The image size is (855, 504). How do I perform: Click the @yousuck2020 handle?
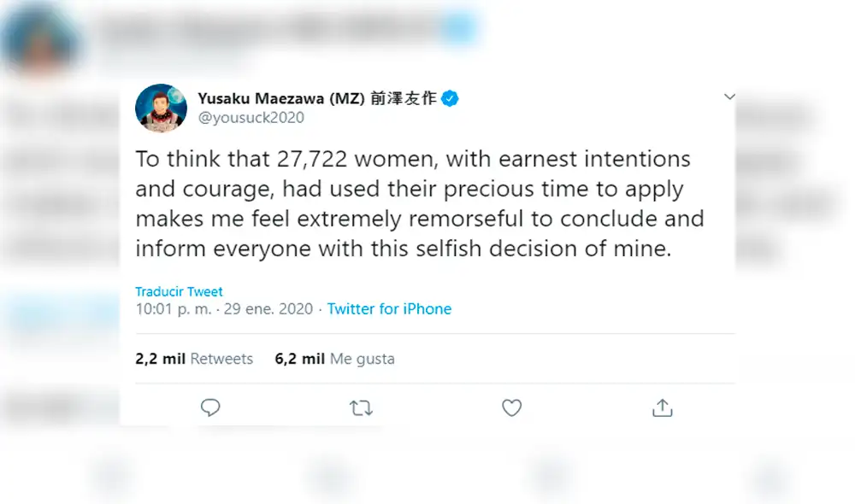(x=251, y=118)
